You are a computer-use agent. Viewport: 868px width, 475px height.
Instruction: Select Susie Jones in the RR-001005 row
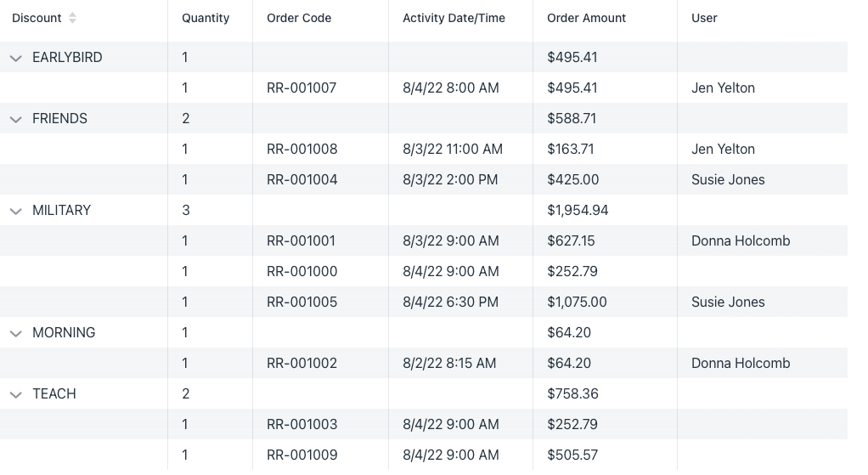click(728, 302)
